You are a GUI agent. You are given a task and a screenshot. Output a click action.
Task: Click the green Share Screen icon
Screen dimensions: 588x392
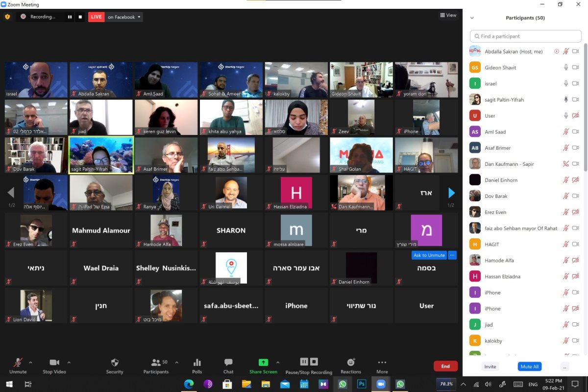point(263,363)
